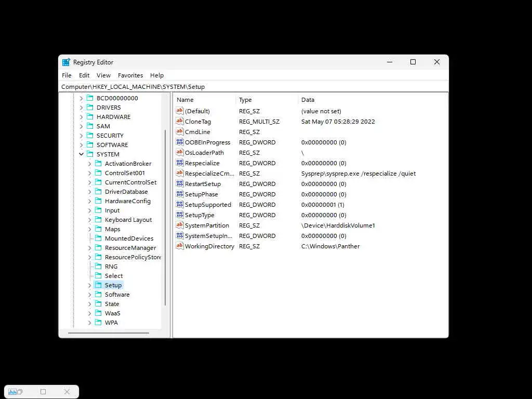Click the WPA folder icon
532x399 pixels.
point(98,322)
